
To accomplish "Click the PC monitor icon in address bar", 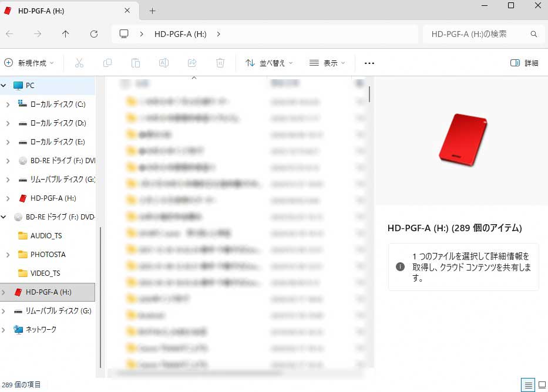I will (x=124, y=34).
